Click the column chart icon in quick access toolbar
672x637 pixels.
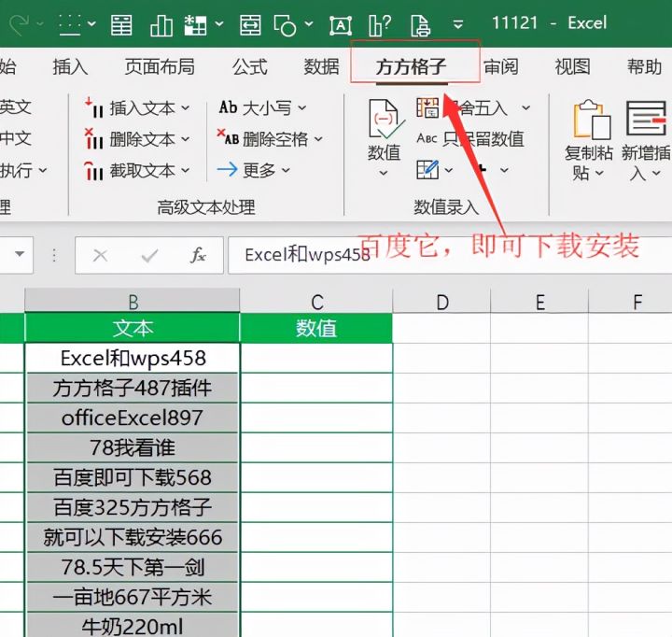coord(161,24)
